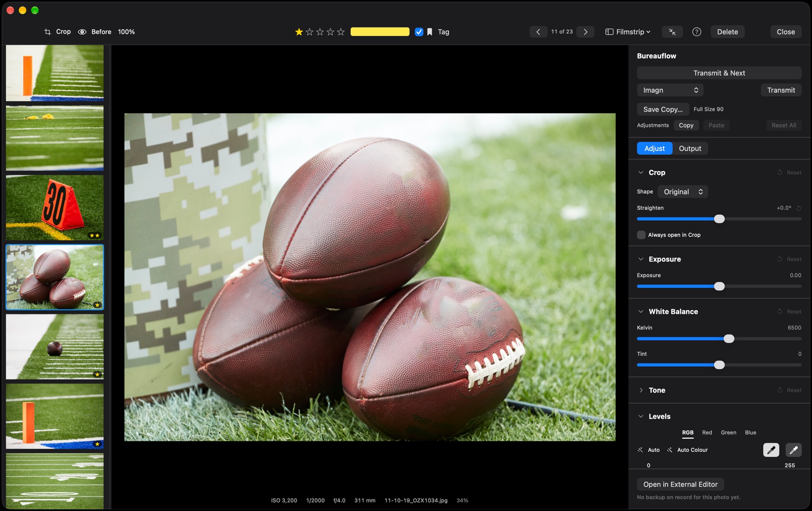Screen dimensions: 812x511
Task: Set rating to two stars
Action: (309, 32)
